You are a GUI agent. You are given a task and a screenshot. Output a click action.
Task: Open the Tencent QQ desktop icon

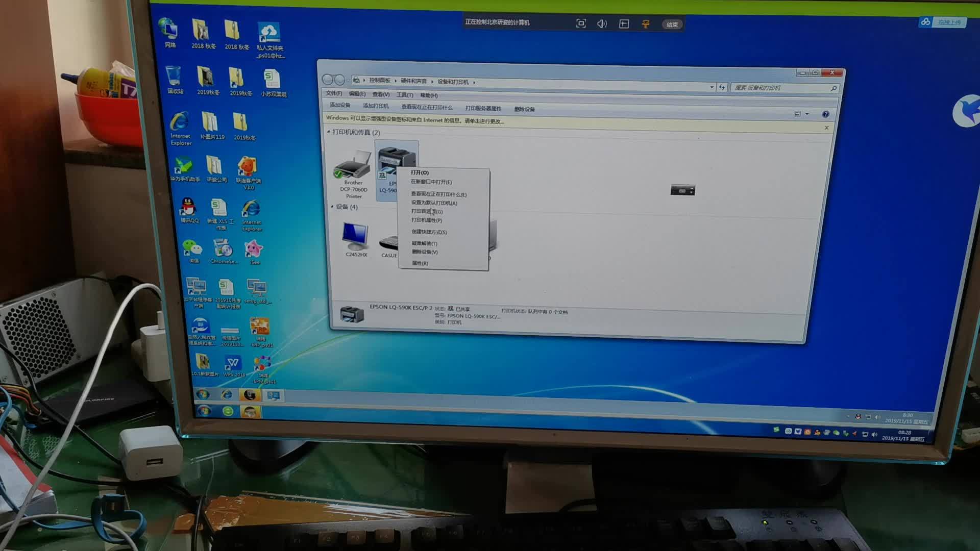tap(188, 208)
